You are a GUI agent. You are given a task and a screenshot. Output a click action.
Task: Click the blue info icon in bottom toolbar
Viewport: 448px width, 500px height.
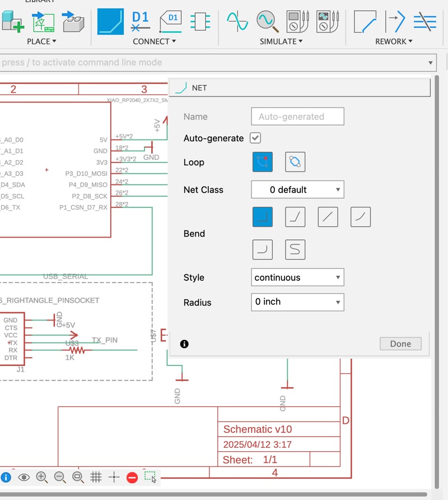[6, 478]
